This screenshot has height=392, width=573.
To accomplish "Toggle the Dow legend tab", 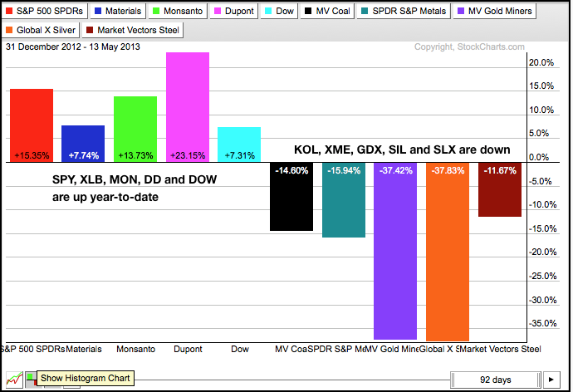I will click(279, 11).
